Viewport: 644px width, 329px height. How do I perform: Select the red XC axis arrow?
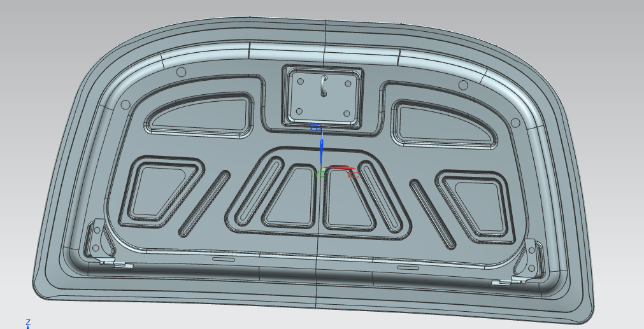[x=340, y=167]
